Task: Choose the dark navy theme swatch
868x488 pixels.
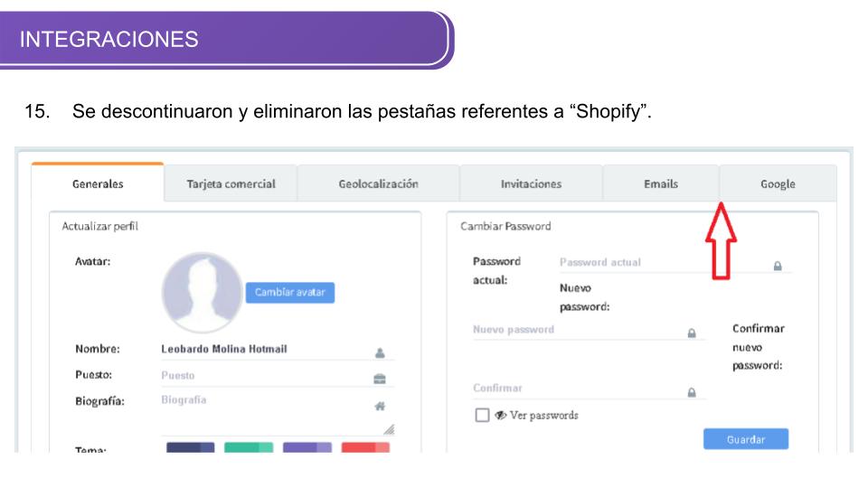Action: [191, 447]
